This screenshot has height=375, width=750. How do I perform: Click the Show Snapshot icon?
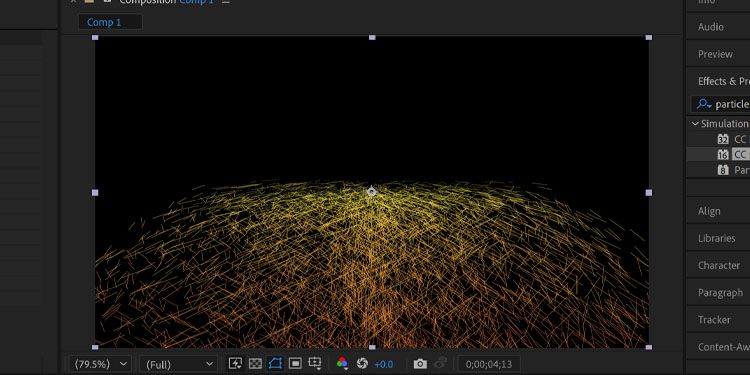tap(441, 364)
